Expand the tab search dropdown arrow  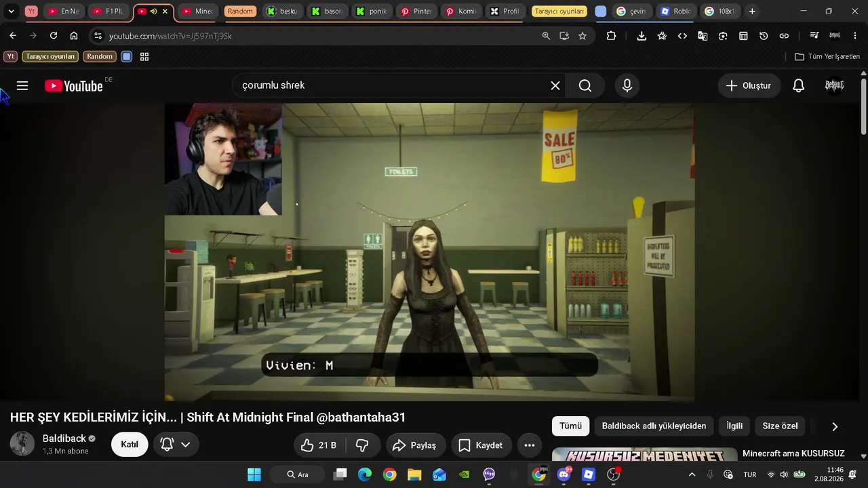point(12,12)
